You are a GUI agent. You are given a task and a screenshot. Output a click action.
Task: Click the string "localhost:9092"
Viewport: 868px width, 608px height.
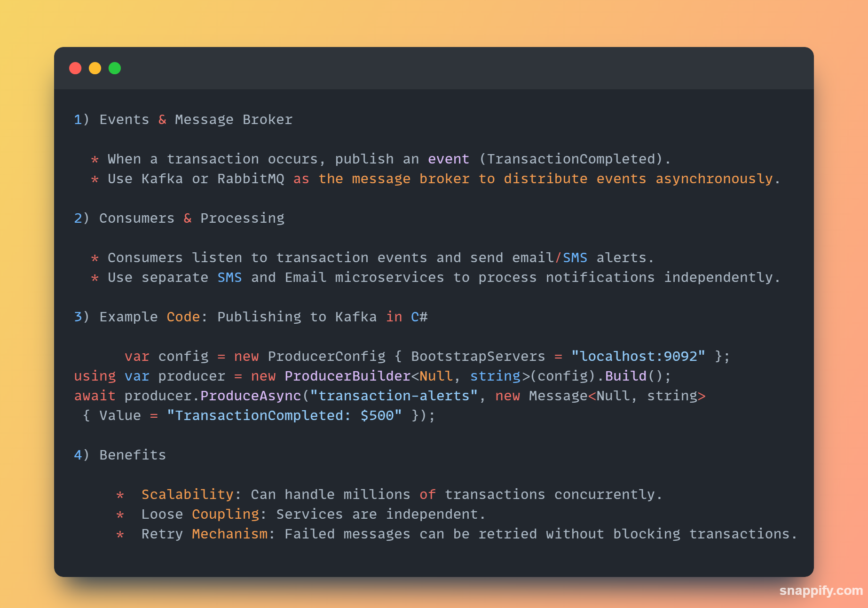pos(638,356)
